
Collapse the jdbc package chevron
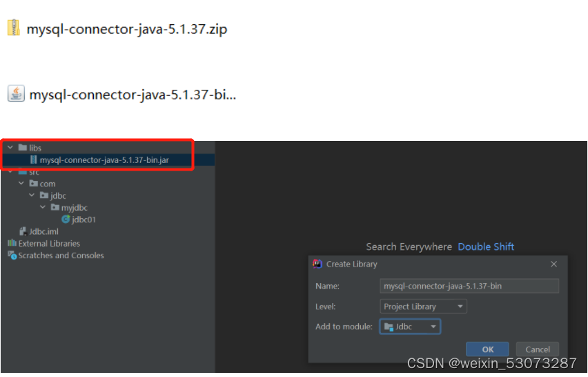click(x=32, y=195)
